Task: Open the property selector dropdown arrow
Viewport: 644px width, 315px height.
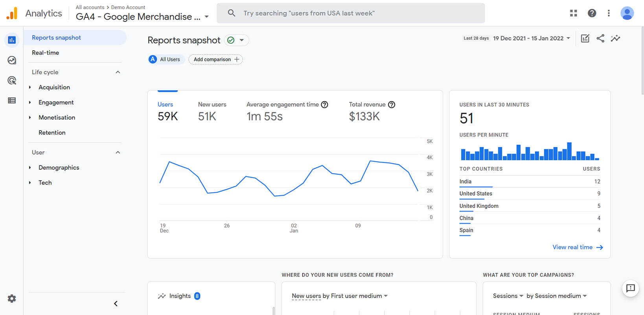Action: [x=206, y=17]
